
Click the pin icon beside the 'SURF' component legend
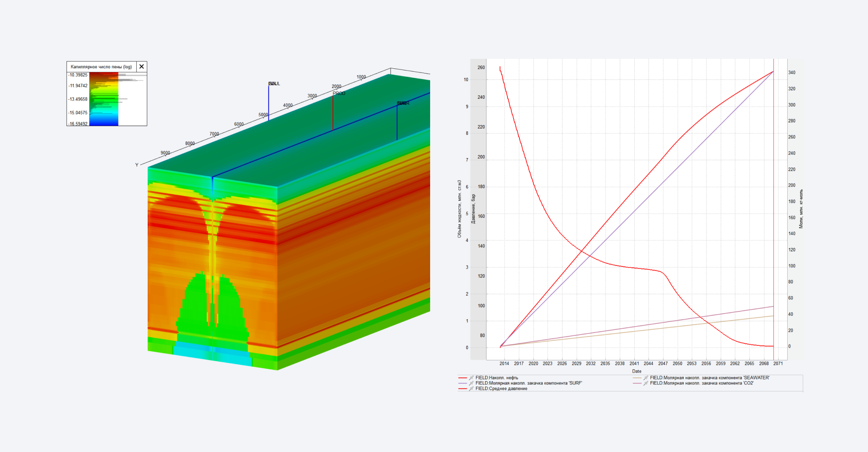coord(471,383)
